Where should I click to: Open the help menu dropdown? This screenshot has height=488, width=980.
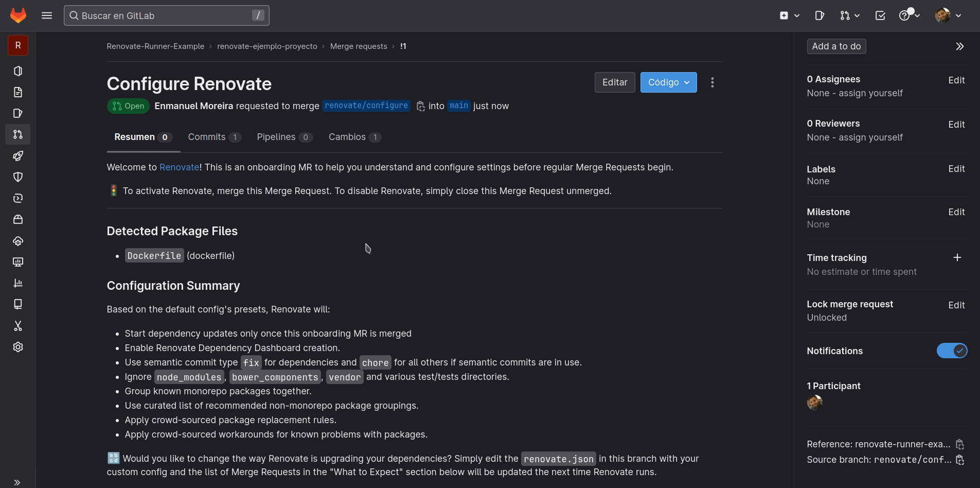(910, 15)
